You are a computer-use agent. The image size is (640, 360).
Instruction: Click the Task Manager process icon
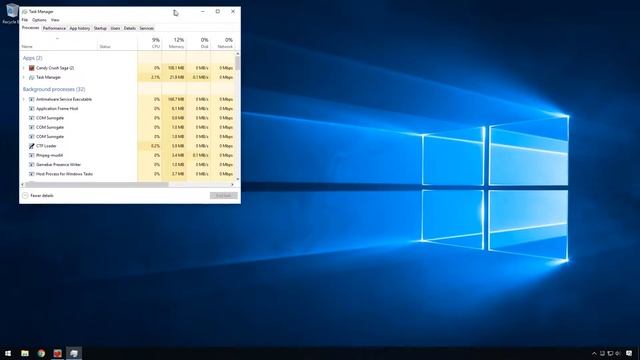click(x=31, y=77)
